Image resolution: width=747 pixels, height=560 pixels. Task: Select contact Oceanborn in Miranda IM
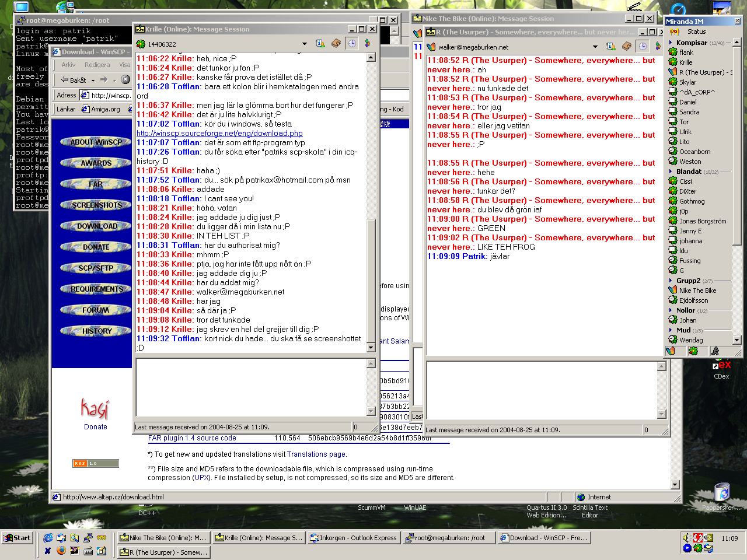[x=694, y=152]
